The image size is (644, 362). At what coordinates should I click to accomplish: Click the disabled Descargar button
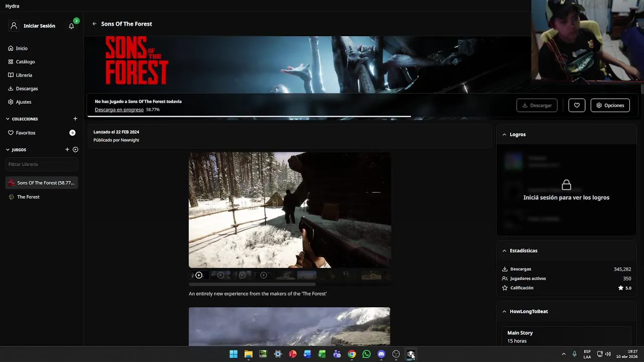(x=537, y=105)
